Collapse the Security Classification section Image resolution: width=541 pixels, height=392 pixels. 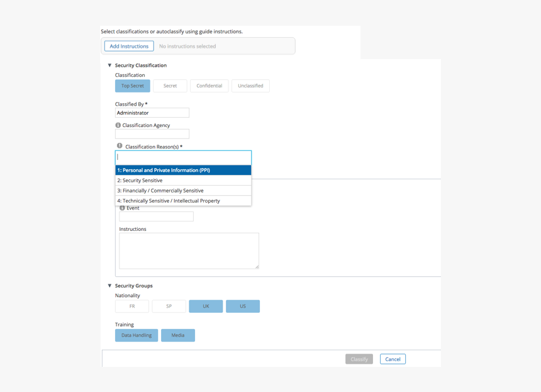pos(109,65)
